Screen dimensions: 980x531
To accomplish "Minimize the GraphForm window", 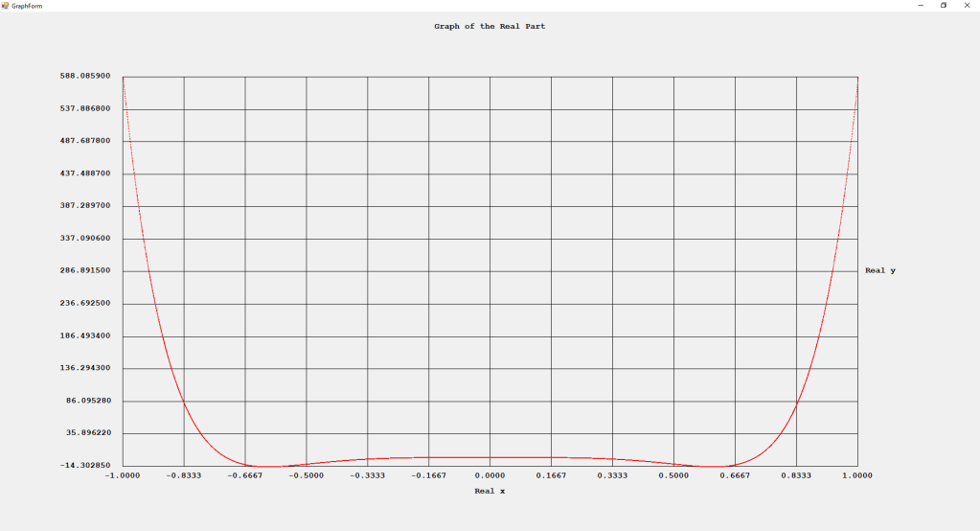I will coord(921,5).
